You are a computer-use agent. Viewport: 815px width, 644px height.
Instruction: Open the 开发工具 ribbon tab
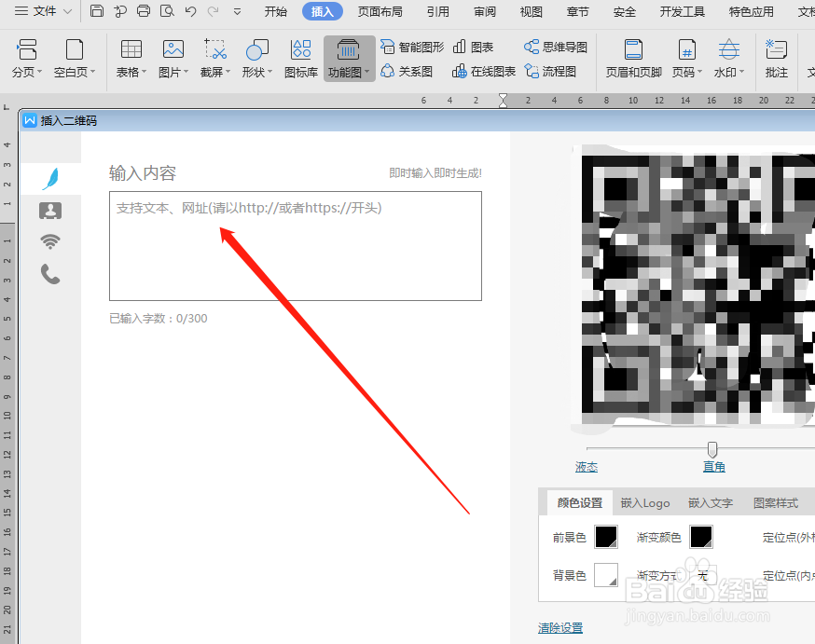pos(682,11)
